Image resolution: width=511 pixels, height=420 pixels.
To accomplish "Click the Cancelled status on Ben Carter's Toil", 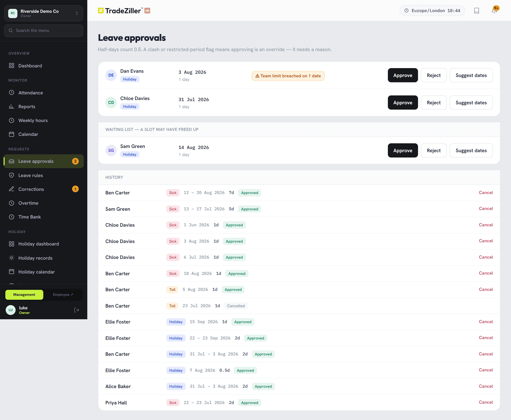I will tap(236, 306).
